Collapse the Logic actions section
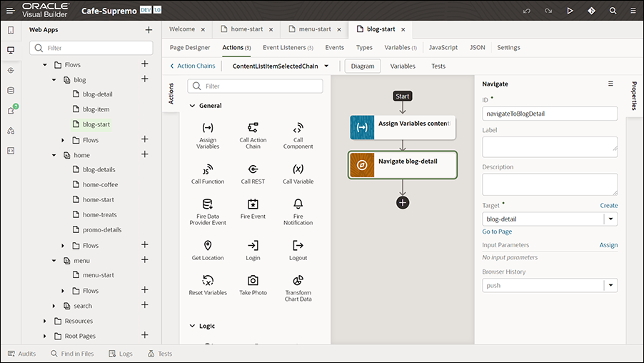Screen dimensions: 644x363 pos(192,326)
